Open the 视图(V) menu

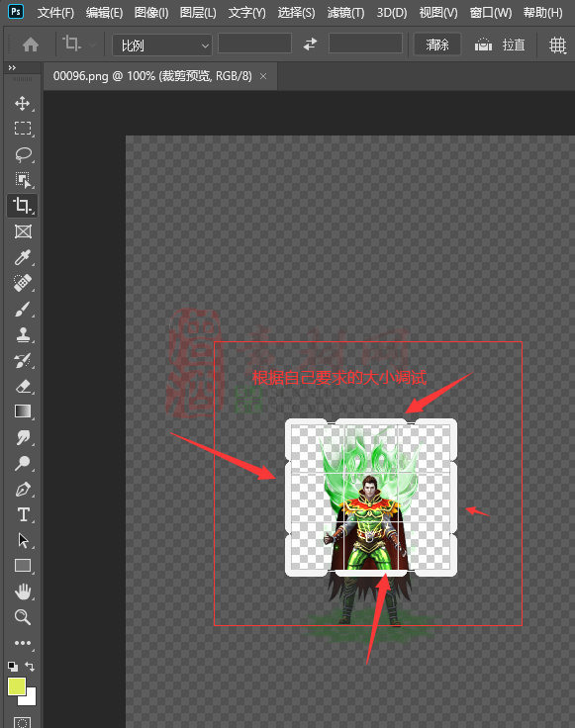(x=438, y=13)
